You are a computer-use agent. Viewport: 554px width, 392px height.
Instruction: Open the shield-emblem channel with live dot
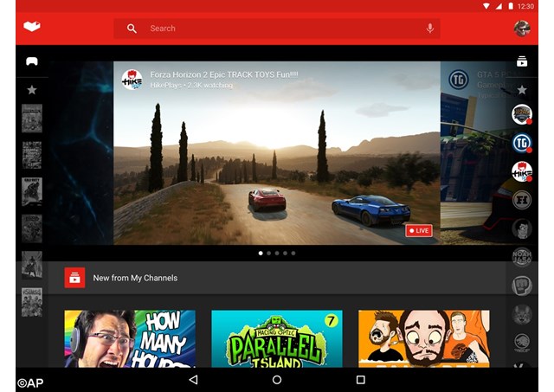[522, 114]
